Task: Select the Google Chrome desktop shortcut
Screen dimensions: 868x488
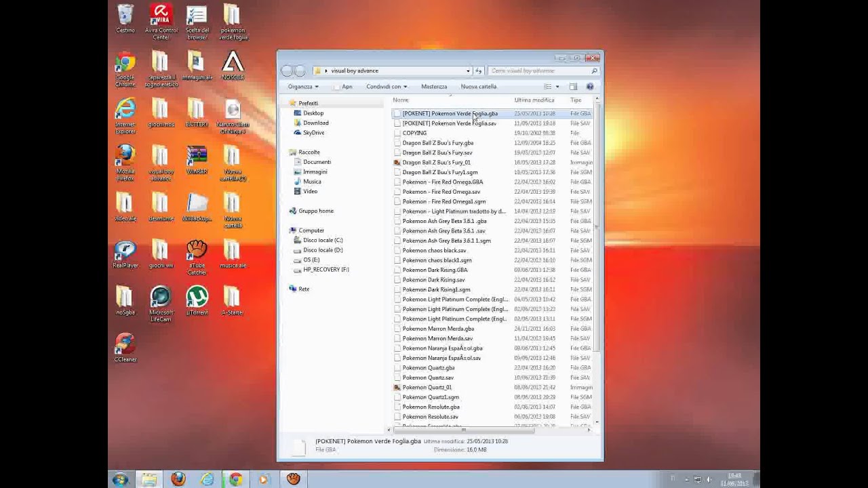Action: pos(125,69)
